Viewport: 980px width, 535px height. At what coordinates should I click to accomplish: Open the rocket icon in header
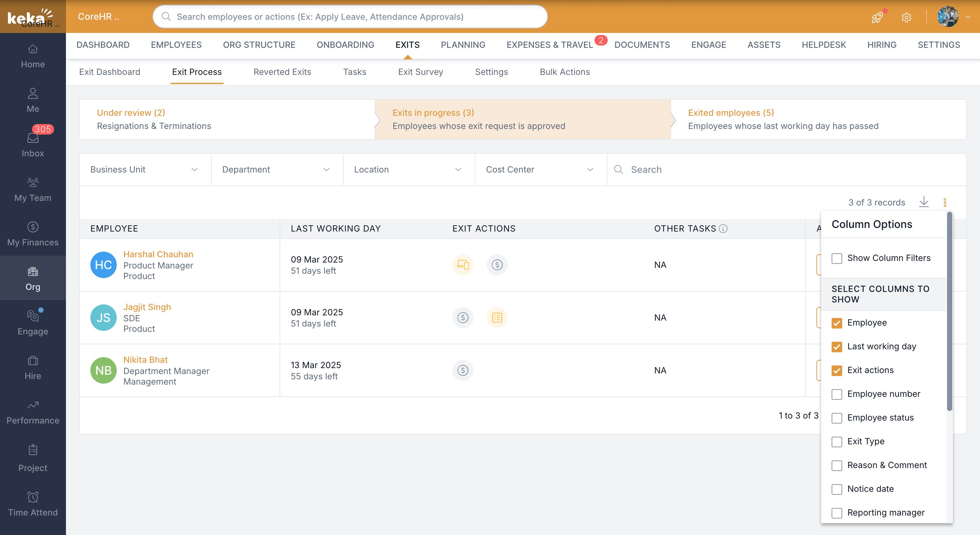point(877,17)
